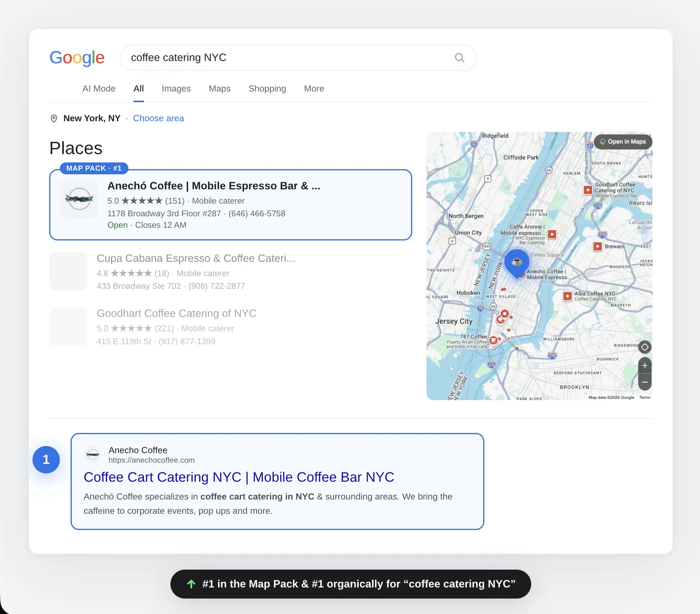Click the Anechó Coffee listing logo thumbnail
The height and width of the screenshot is (614, 700).
pyautogui.click(x=79, y=199)
